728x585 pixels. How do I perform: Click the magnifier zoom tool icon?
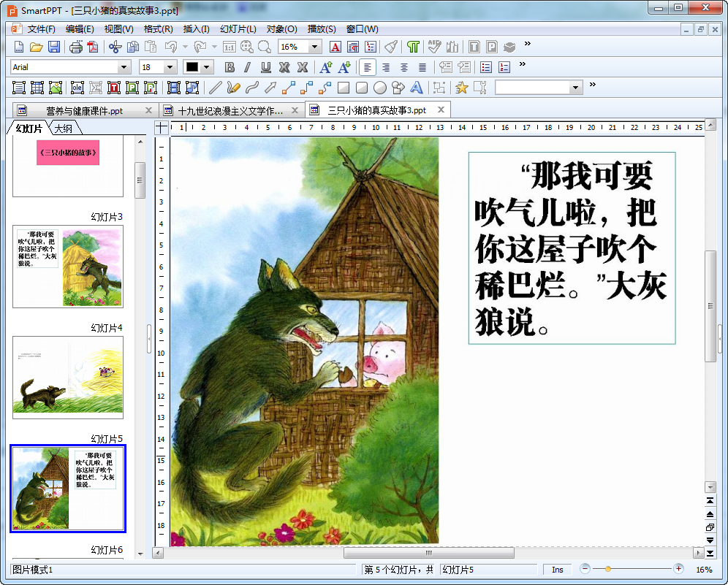[x=265, y=47]
